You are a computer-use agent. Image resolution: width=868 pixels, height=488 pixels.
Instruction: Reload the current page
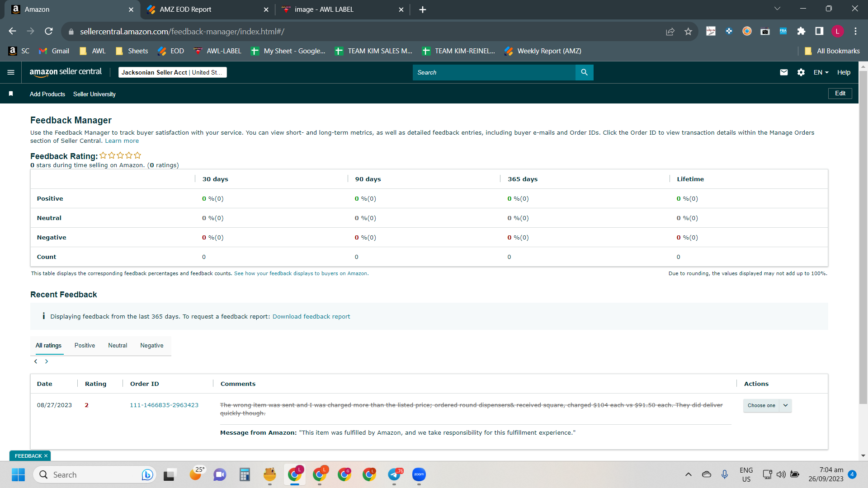pos(49,31)
